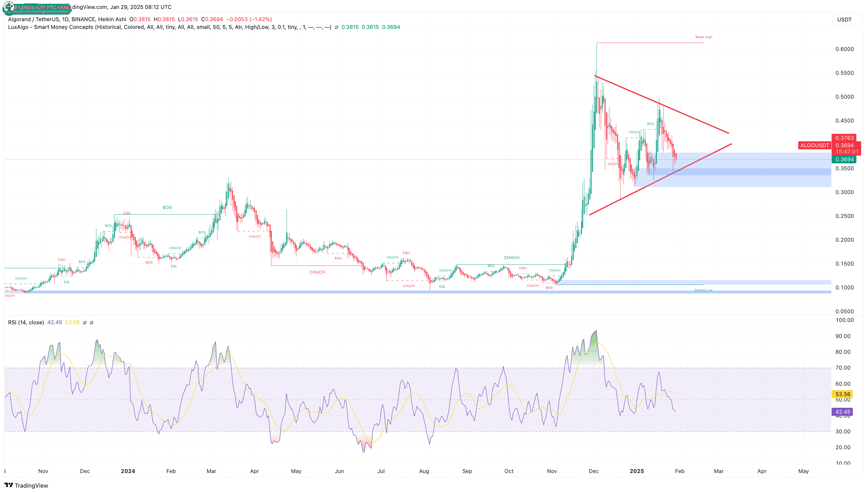Select the red 0.3763 price tag
868x493 pixels.
(x=844, y=138)
